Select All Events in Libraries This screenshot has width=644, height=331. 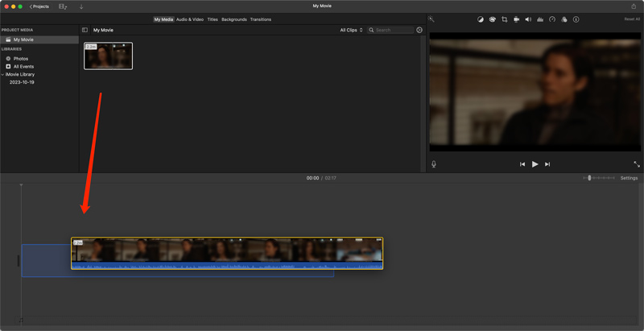pyautogui.click(x=23, y=67)
